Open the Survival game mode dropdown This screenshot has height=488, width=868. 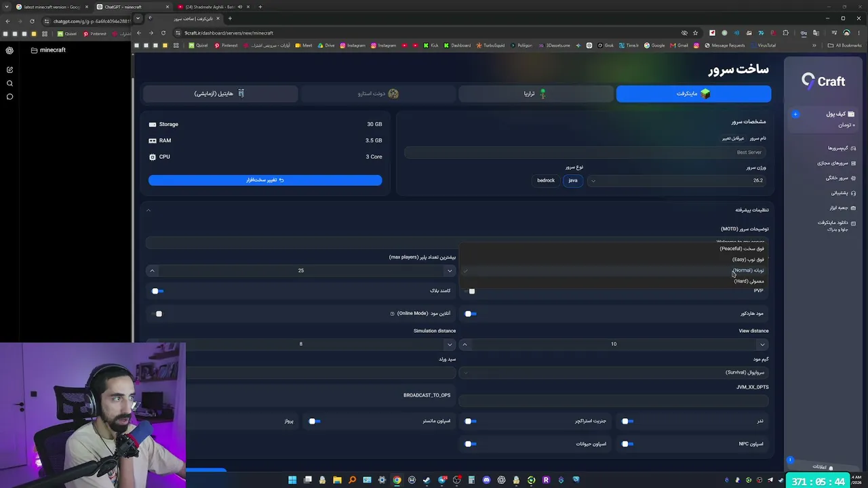click(614, 372)
